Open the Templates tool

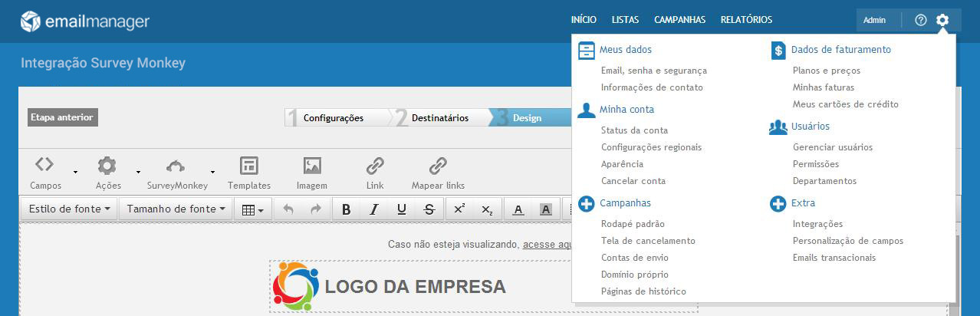(248, 166)
